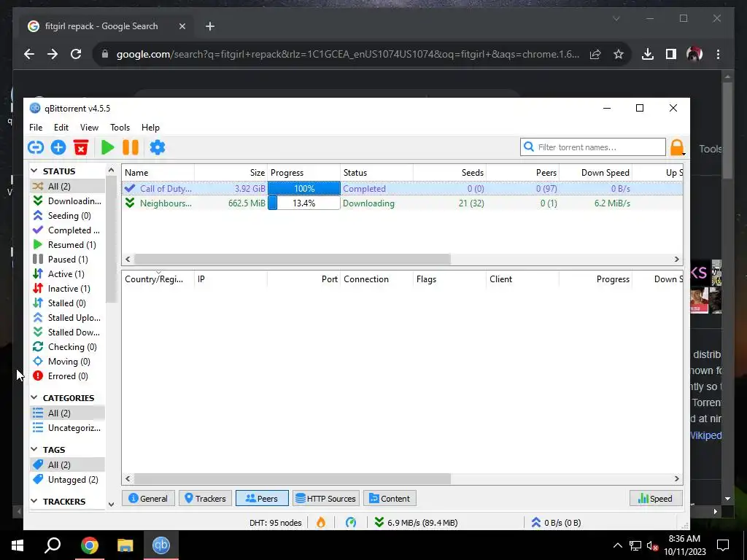Toggle alternative speed limits gauge icon
The width and height of the screenshot is (747, 560).
coord(351,522)
